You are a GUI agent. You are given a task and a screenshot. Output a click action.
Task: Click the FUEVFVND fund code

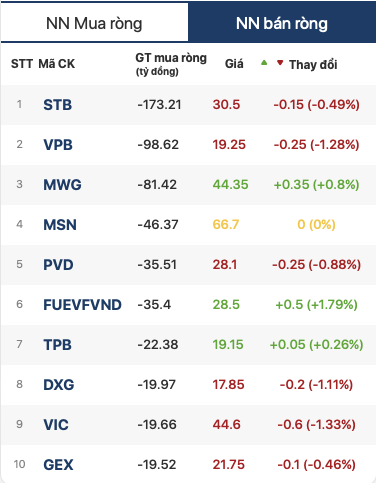[82, 305]
